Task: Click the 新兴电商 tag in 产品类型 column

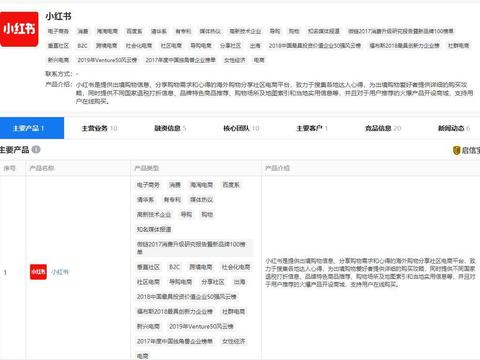Action: tap(148, 326)
